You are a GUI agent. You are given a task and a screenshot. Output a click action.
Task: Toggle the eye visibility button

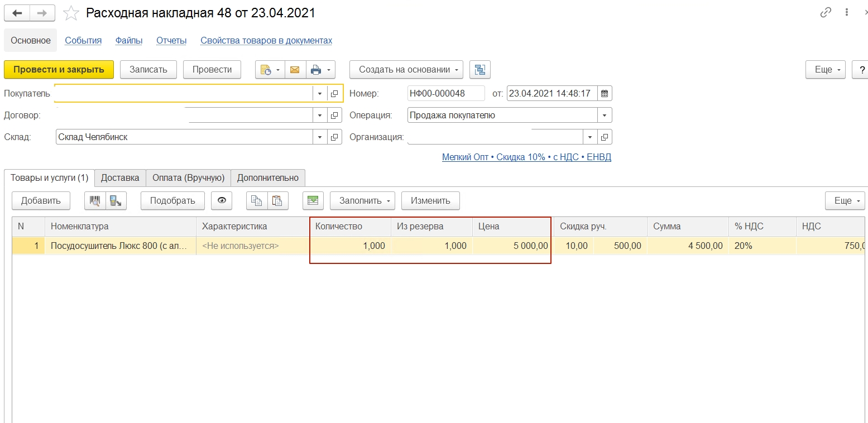pos(222,201)
